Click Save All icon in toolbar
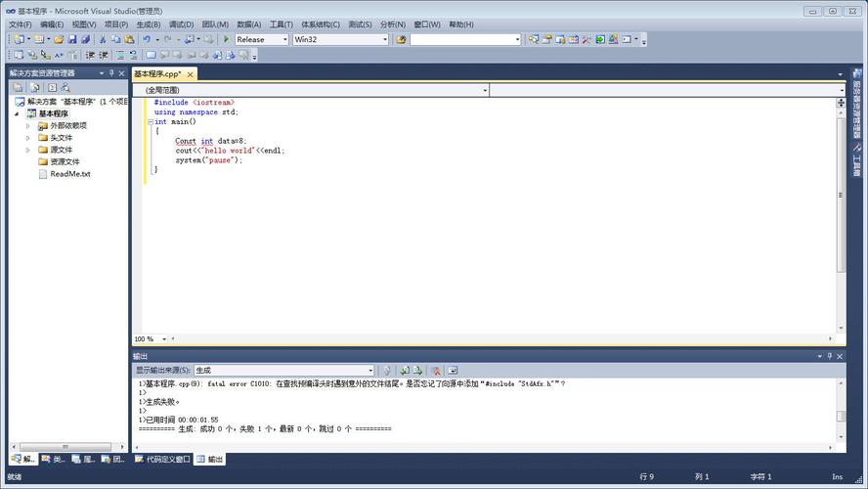 tap(85, 40)
